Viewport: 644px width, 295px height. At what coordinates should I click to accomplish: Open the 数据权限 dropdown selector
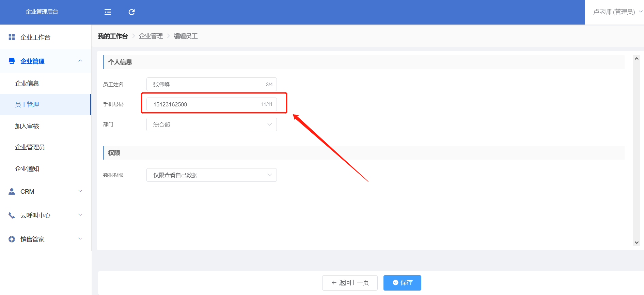coord(211,175)
